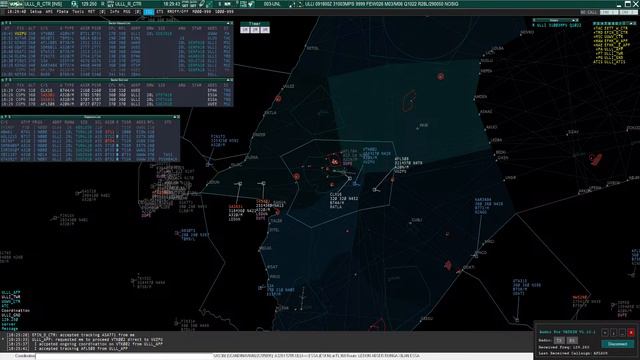Open the MSG menu
The width and height of the screenshot is (640, 360).
point(127,12)
